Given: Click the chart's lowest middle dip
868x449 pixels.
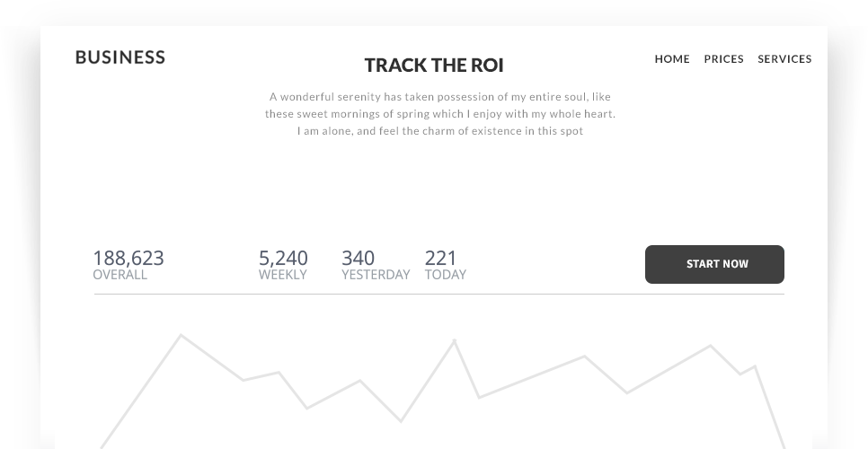Looking at the screenshot, I should click(x=401, y=419).
